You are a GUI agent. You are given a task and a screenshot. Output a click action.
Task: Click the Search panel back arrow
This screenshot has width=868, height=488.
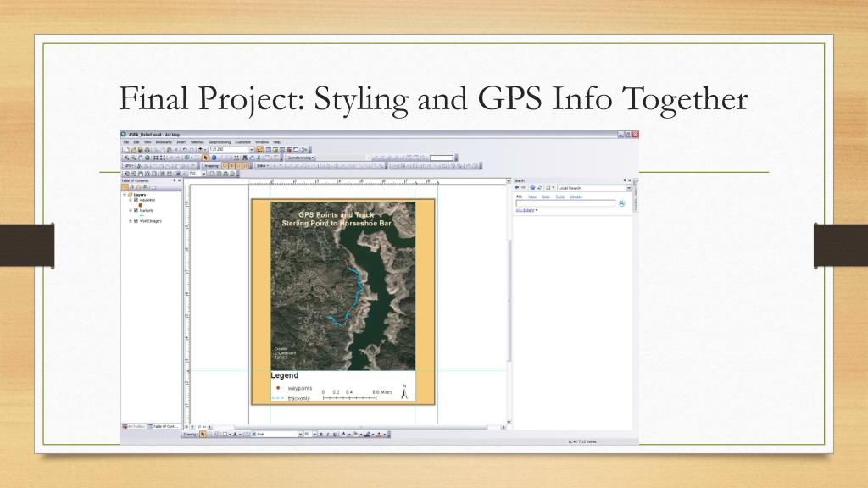(x=517, y=187)
